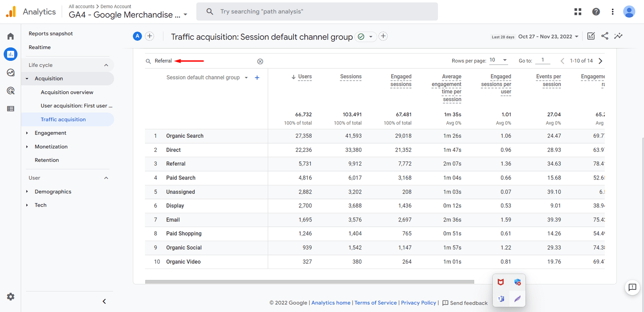Open the Google apps grid
644x312 pixels.
tap(578, 12)
